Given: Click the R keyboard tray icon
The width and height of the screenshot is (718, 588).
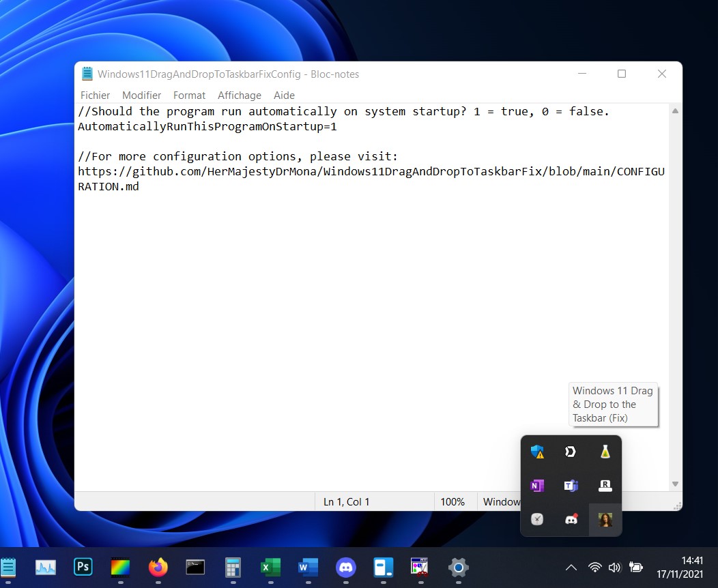Looking at the screenshot, I should pos(605,486).
